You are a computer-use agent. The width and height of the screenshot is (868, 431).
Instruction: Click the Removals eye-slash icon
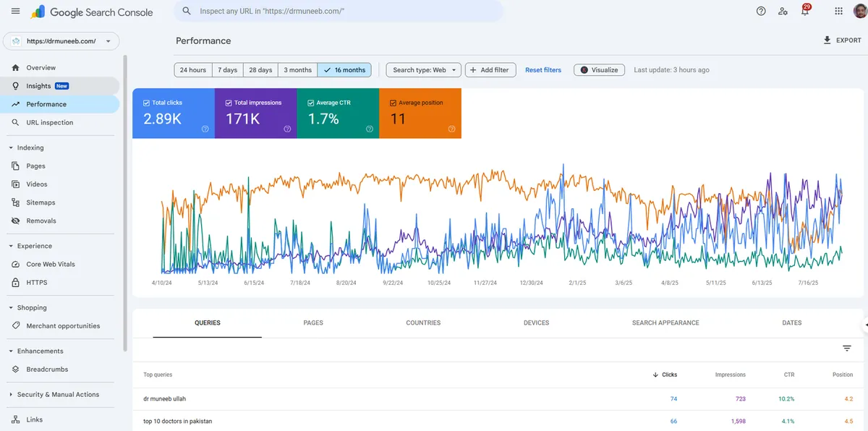click(15, 221)
